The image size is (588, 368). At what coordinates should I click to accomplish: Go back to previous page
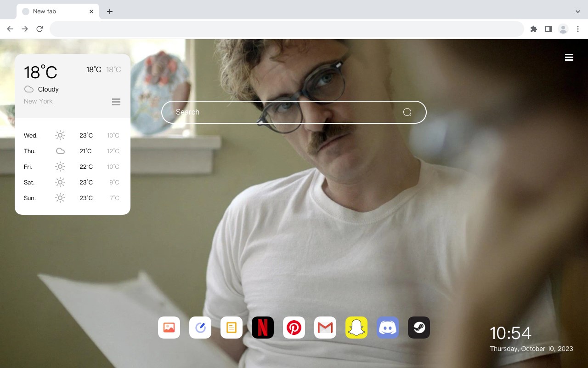click(10, 29)
